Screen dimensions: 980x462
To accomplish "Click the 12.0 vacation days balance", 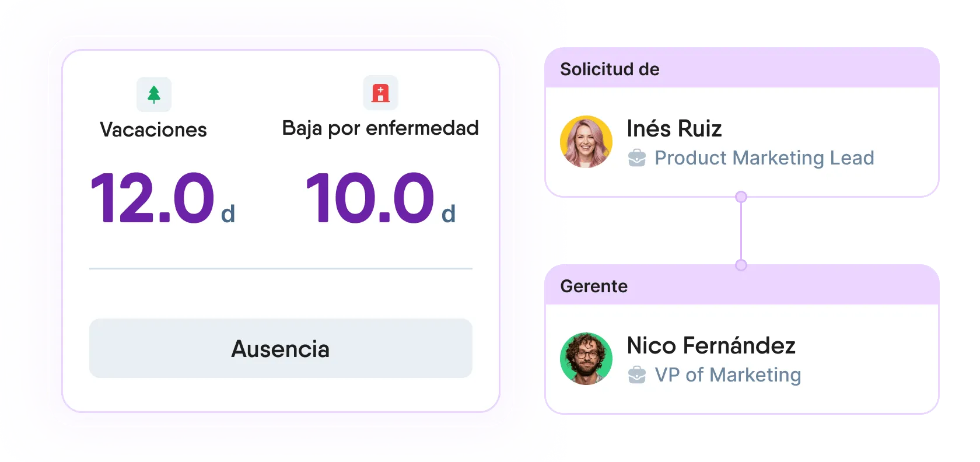I will (153, 198).
